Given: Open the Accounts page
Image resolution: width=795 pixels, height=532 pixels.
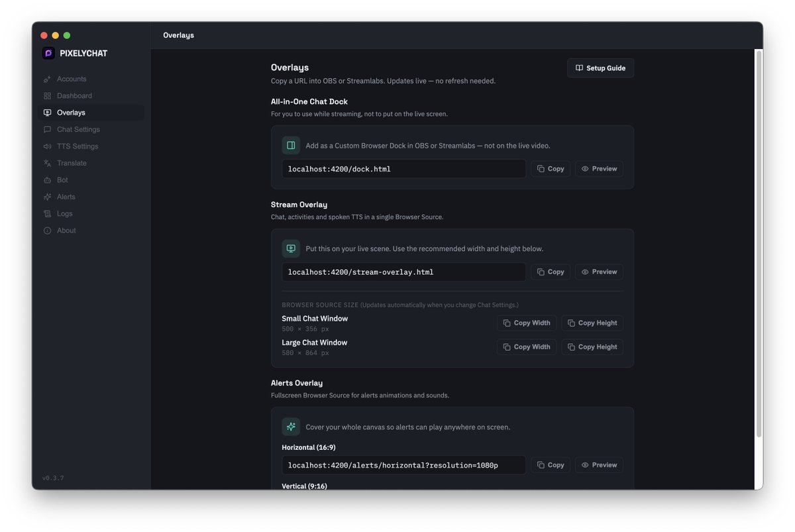Looking at the screenshot, I should tap(91, 79).
